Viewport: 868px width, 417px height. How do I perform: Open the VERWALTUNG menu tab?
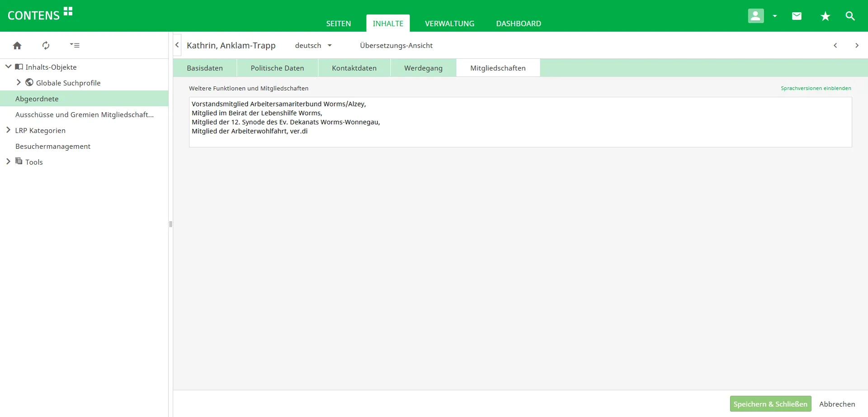tap(449, 24)
